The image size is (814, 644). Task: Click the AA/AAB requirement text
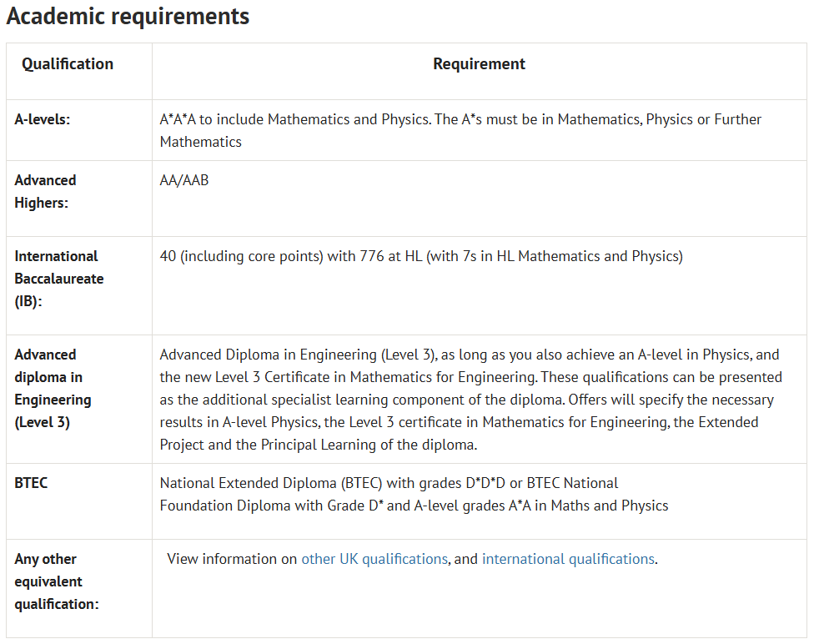184,180
